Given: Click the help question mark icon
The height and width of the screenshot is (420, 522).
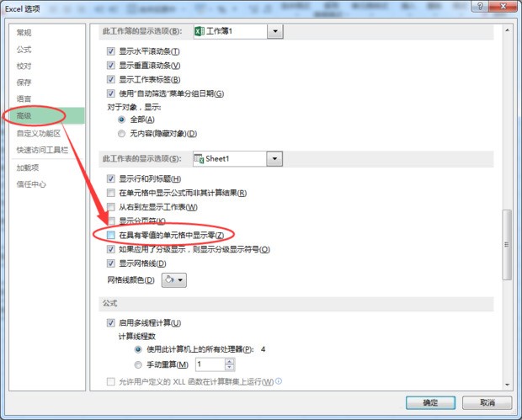Looking at the screenshot, I should tap(480, 6).
